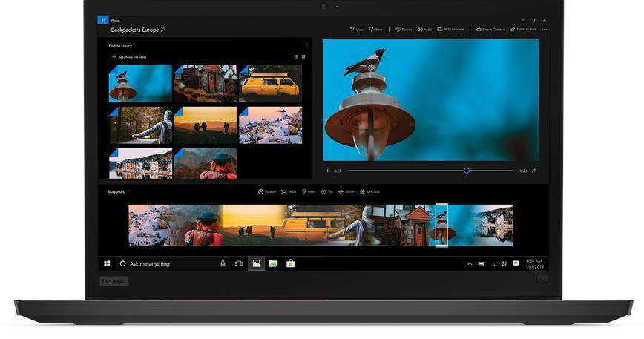Click the video preview seek slider handle
Screen dimensions: 644x339
pyautogui.click(x=467, y=171)
